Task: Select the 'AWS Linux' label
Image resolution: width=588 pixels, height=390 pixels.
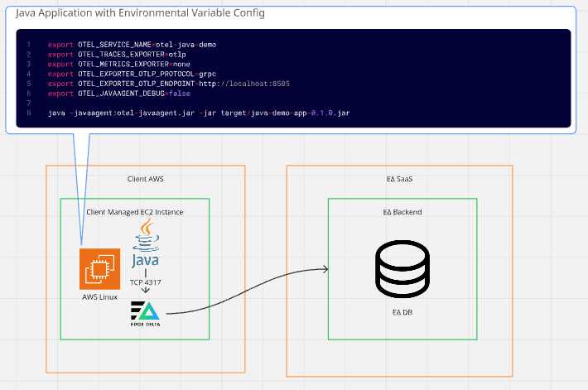Action: [x=100, y=297]
